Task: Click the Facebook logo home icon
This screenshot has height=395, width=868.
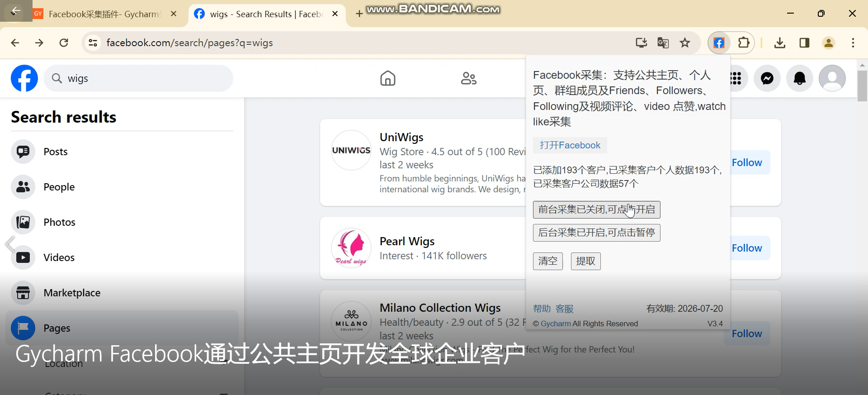Action: 24,78
